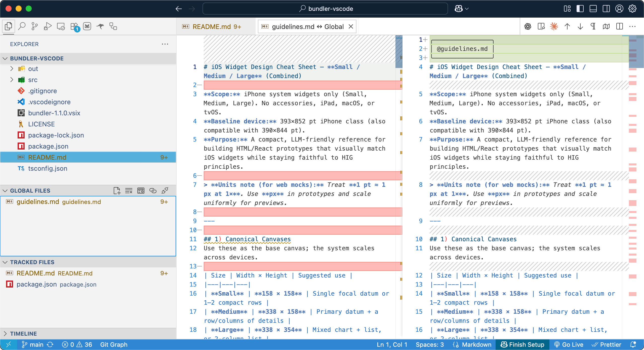The width and height of the screenshot is (644, 350).
Task: Open the Source Control view
Action: pos(34,26)
